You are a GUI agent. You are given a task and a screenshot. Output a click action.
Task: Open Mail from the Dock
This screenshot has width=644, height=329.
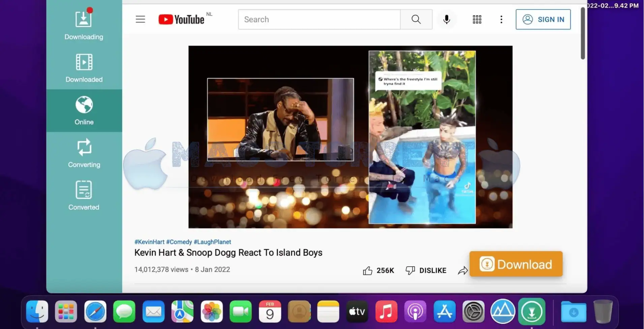coord(153,311)
